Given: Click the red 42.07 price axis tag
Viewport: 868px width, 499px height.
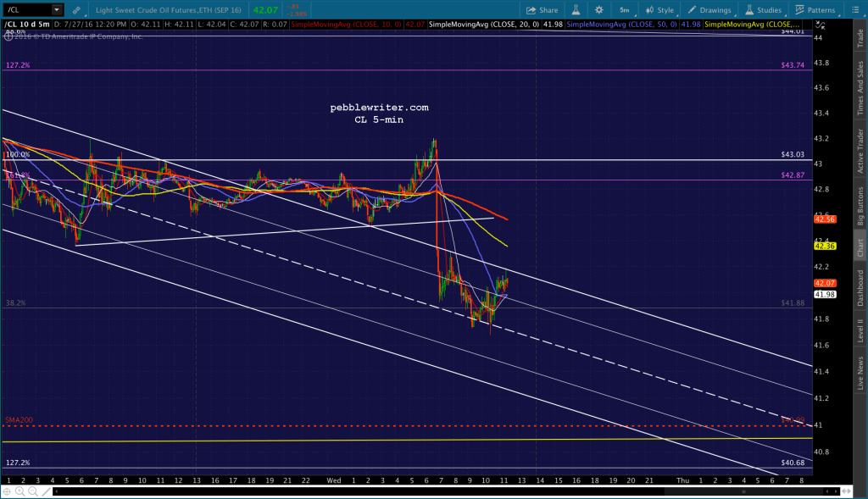Looking at the screenshot, I should coord(825,283).
